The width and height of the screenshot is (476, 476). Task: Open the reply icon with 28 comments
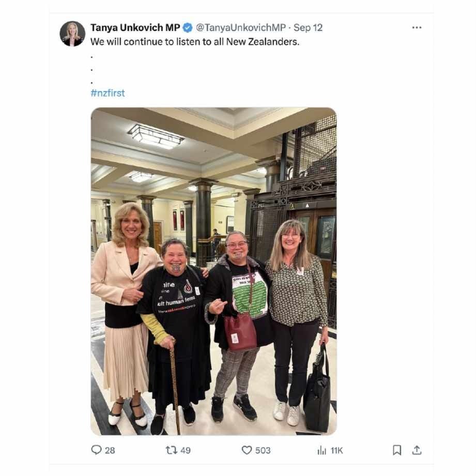pos(96,450)
